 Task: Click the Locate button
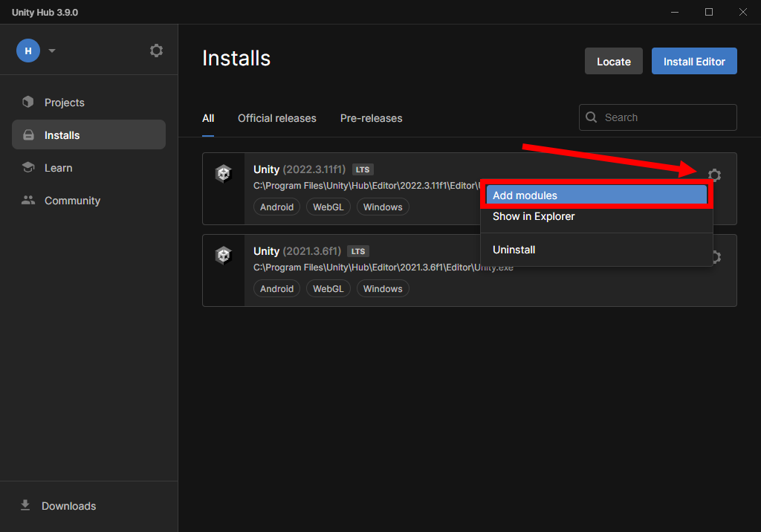pos(613,61)
